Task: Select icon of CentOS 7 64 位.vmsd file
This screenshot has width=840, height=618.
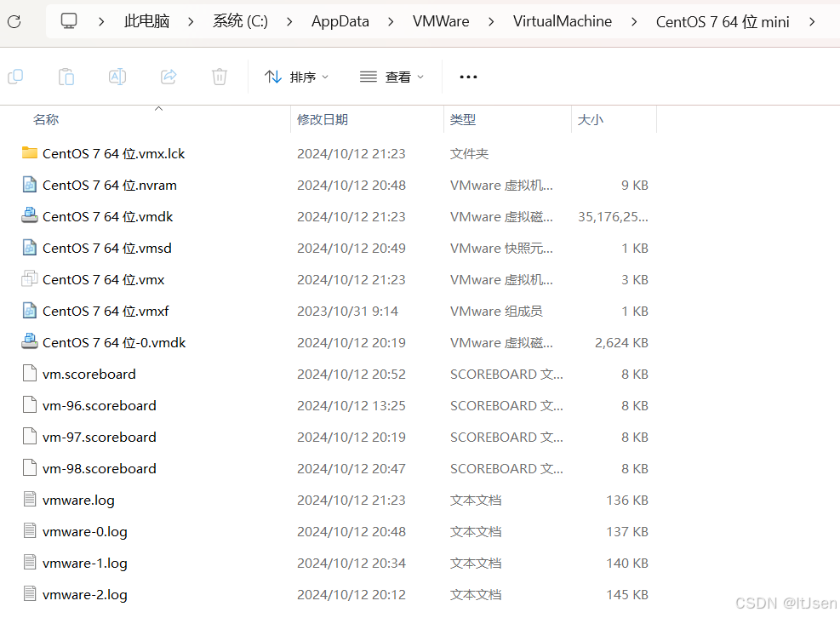Action: click(x=30, y=248)
